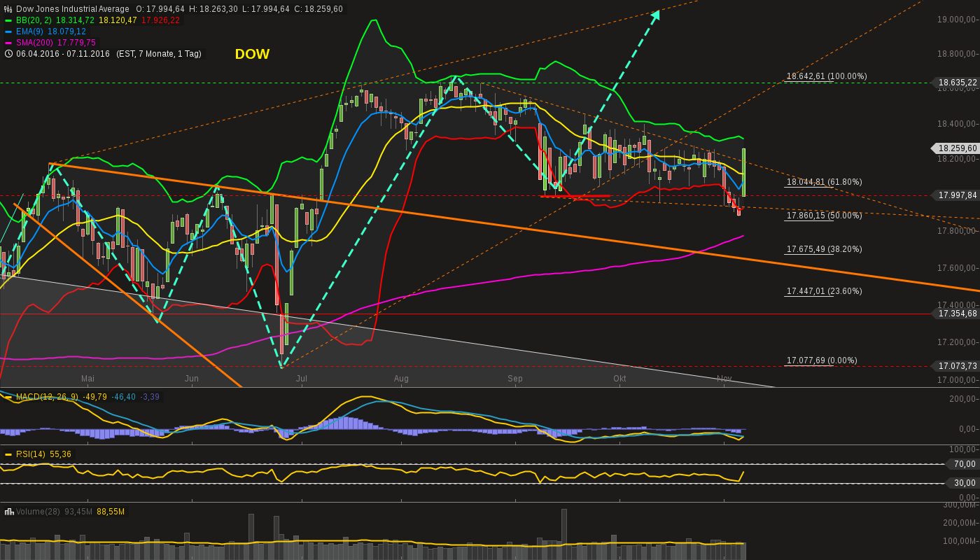Open the Volume(28) indicator label

coord(38,512)
